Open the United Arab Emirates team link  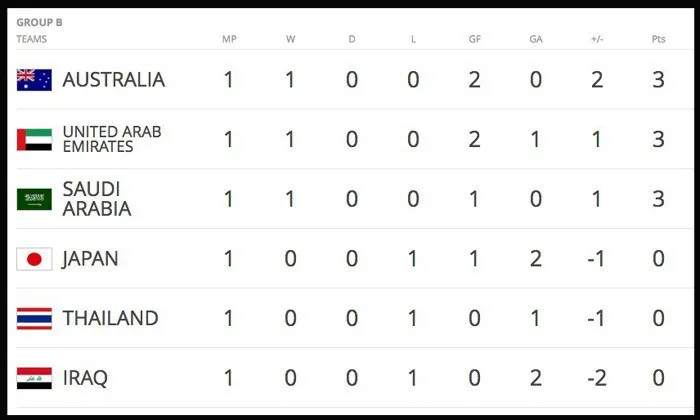tap(111, 139)
